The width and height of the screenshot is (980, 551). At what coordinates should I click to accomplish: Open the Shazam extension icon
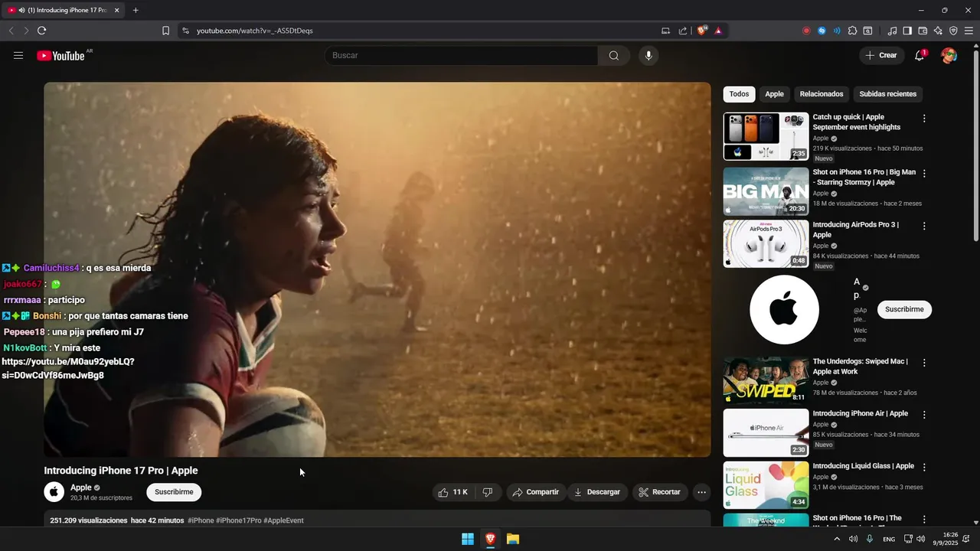[x=822, y=31]
